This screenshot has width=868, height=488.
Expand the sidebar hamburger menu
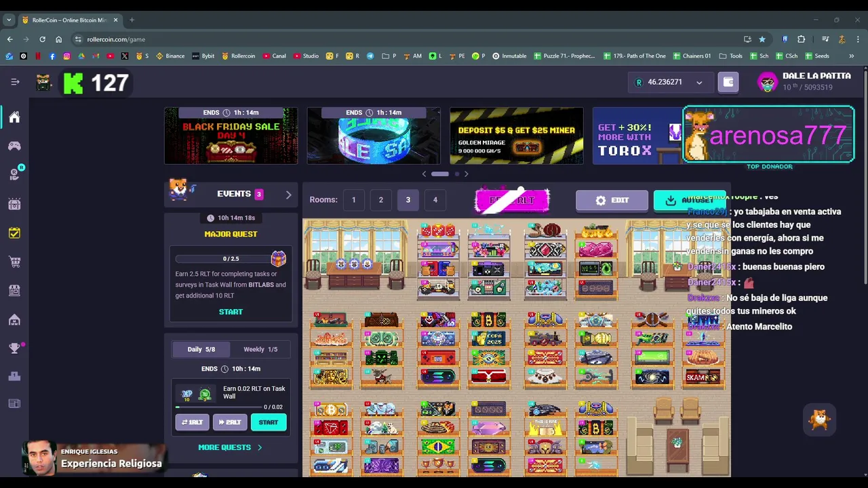coord(15,82)
